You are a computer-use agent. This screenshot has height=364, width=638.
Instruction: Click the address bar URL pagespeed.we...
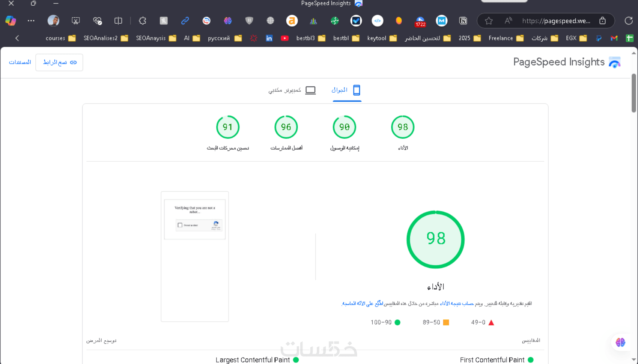pyautogui.click(x=556, y=21)
